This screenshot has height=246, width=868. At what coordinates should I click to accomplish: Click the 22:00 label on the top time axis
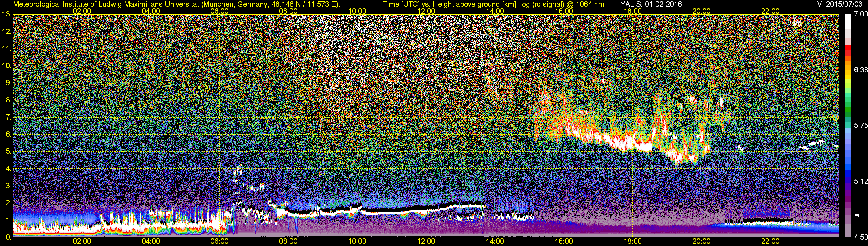(x=770, y=11)
